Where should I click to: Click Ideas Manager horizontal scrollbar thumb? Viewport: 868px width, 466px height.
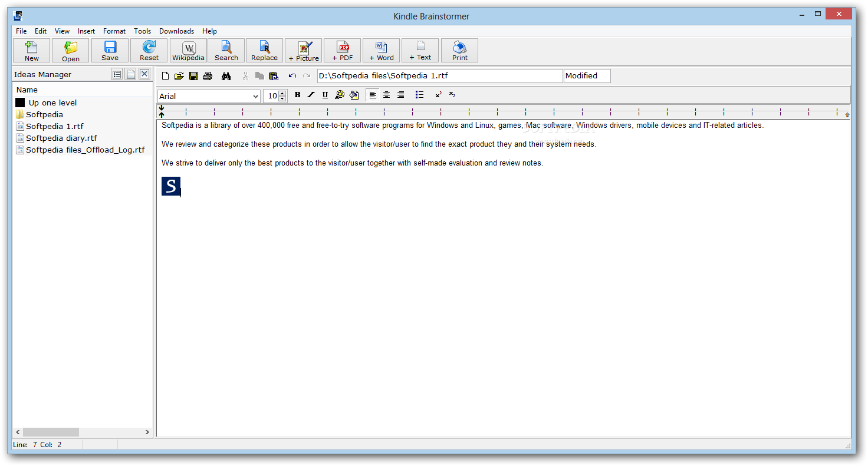click(x=51, y=432)
